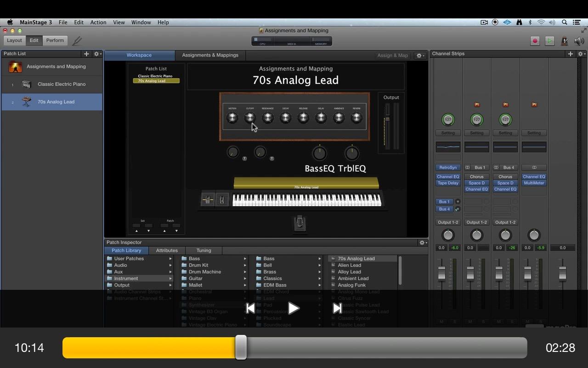Viewport: 588px width, 368px height.
Task: Open the Patch List gear menu
Action: click(97, 54)
